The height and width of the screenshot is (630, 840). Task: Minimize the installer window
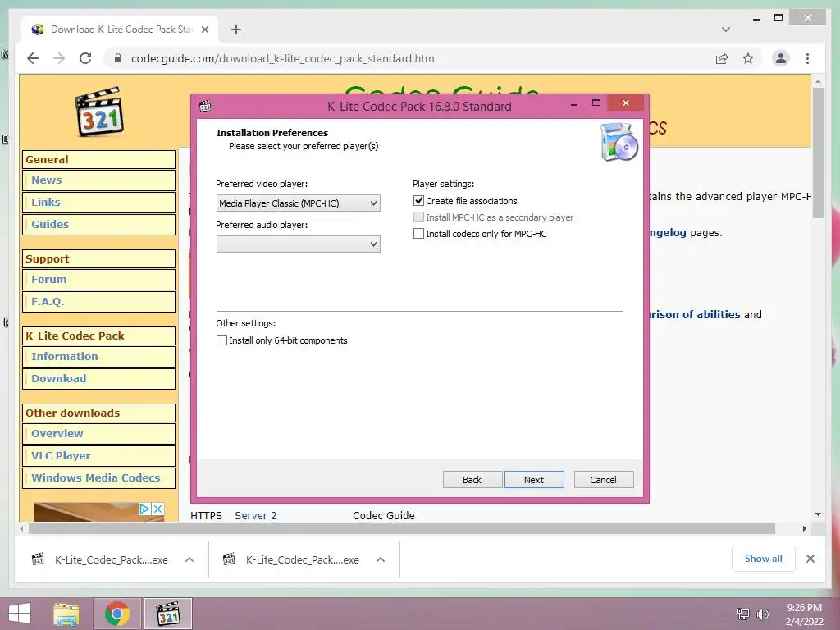tap(573, 104)
